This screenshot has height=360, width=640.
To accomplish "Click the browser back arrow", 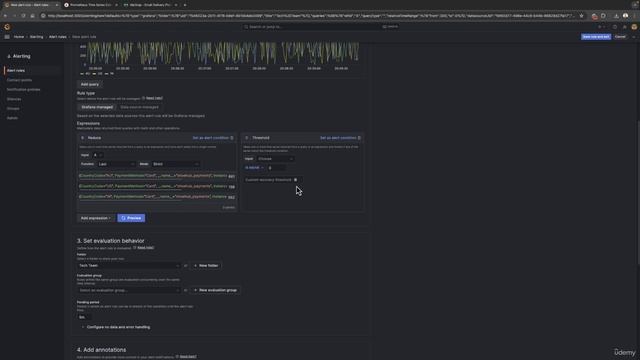I will coord(5,16).
